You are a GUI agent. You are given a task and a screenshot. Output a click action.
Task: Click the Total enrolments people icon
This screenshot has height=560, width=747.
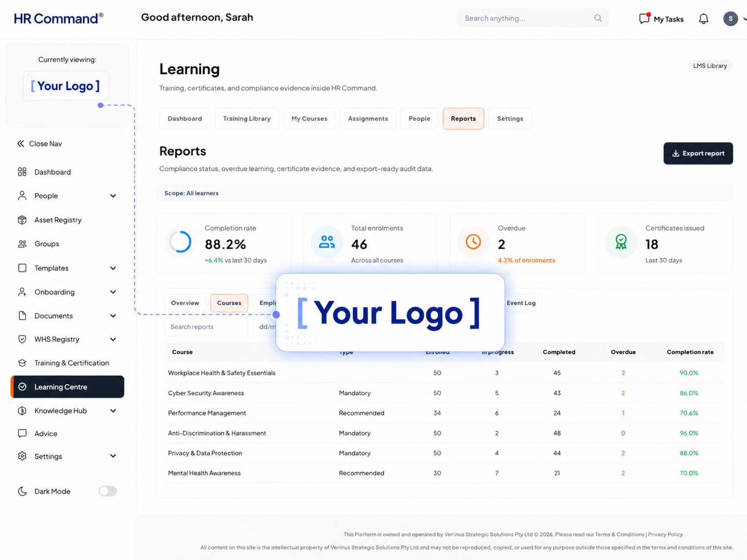[x=327, y=242]
